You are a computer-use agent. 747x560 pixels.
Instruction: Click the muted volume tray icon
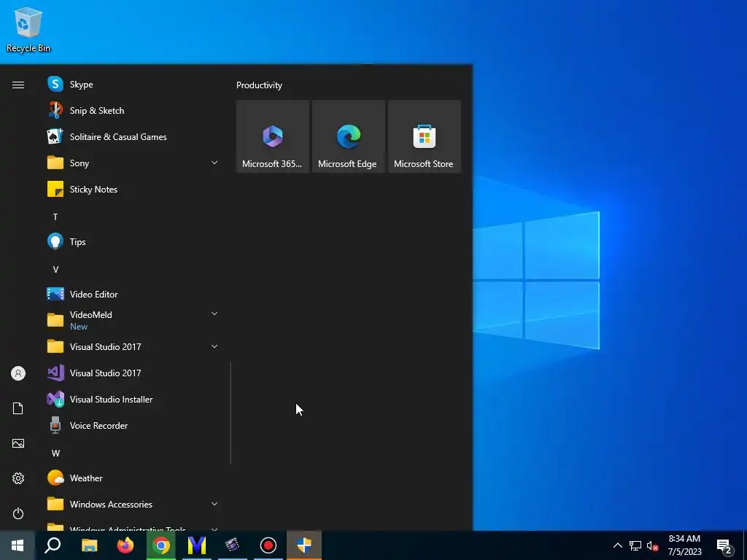click(652, 545)
